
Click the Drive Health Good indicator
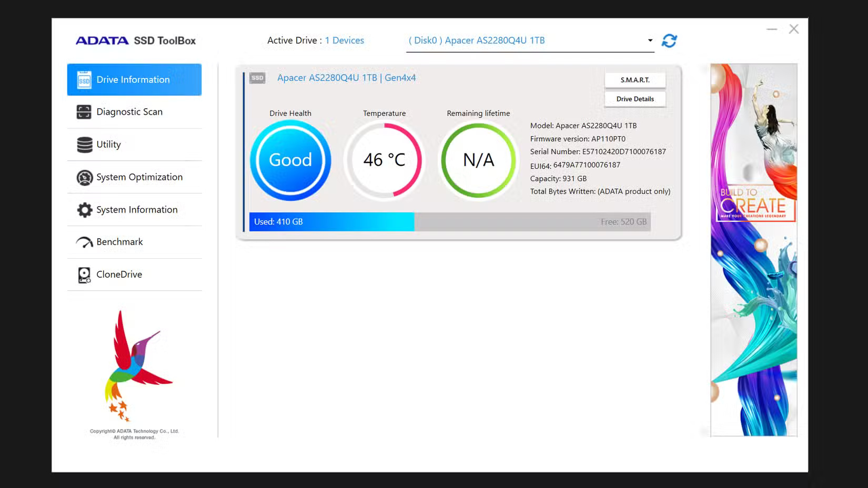tap(290, 160)
